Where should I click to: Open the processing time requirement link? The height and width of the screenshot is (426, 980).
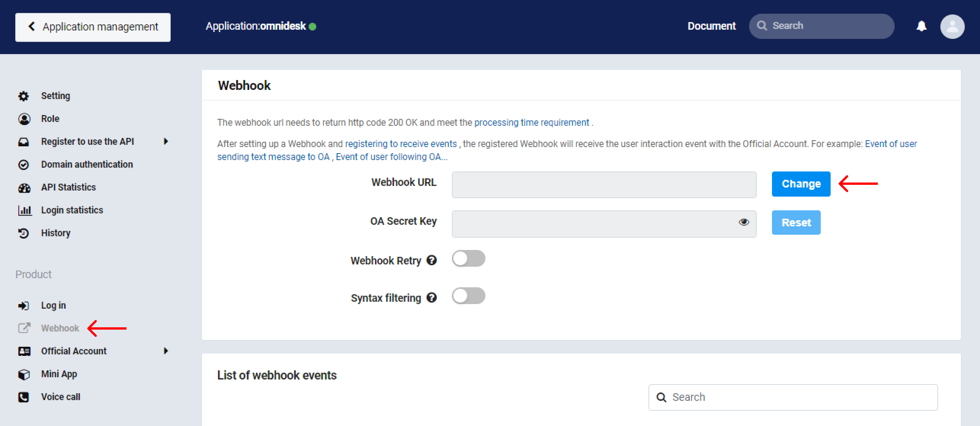[x=532, y=123]
